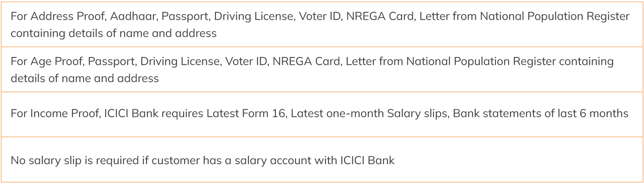Click 'salary account with ICICI Bank' text
Viewport: 644px width, 183px height.
pos(315,161)
